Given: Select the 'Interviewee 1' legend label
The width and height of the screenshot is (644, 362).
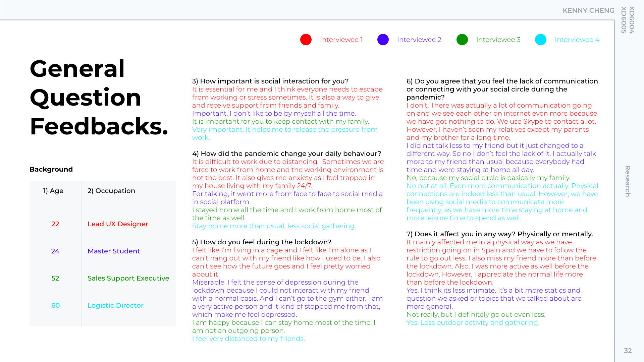Looking at the screenshot, I should click(341, 40).
